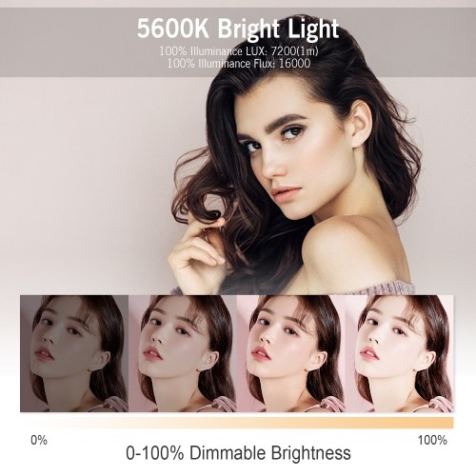Select the "Illuminance Flux: 16000" text line
Viewport: 476px width, 476px height.
239,64
